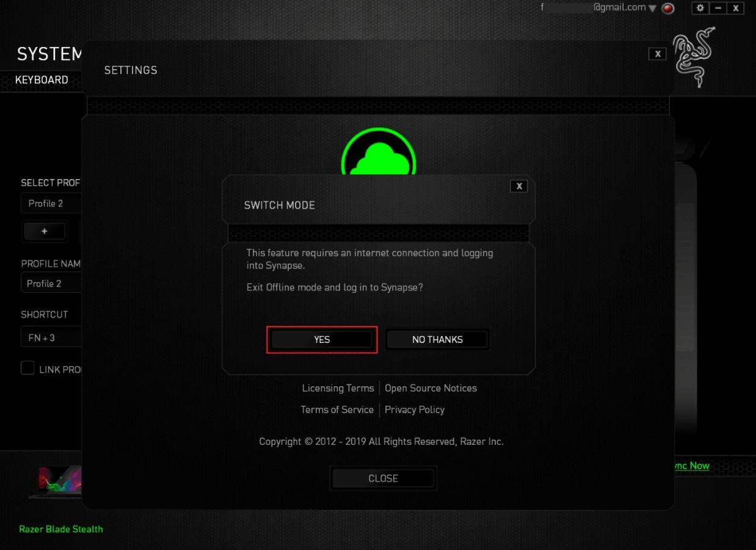
Task: Choose NO THANKS in the dialog
Action: (x=437, y=339)
